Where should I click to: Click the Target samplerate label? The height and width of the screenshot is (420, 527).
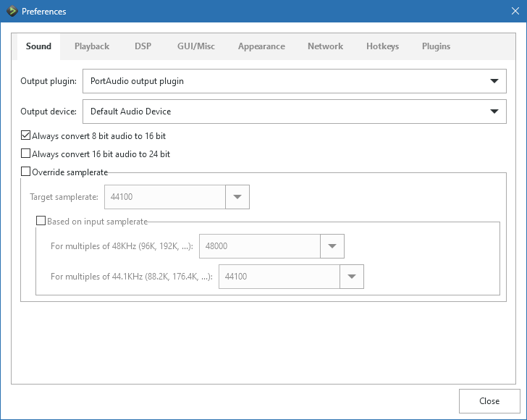click(64, 197)
